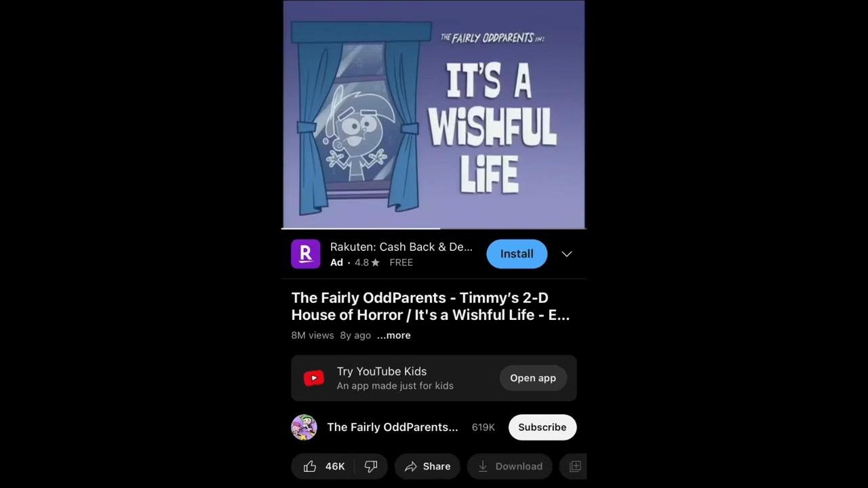868x488 pixels.
Task: Click the thumbs up like icon
Action: point(310,466)
